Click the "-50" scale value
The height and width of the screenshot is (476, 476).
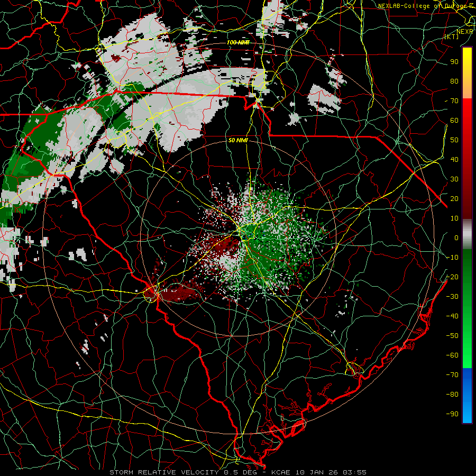pos(452,336)
